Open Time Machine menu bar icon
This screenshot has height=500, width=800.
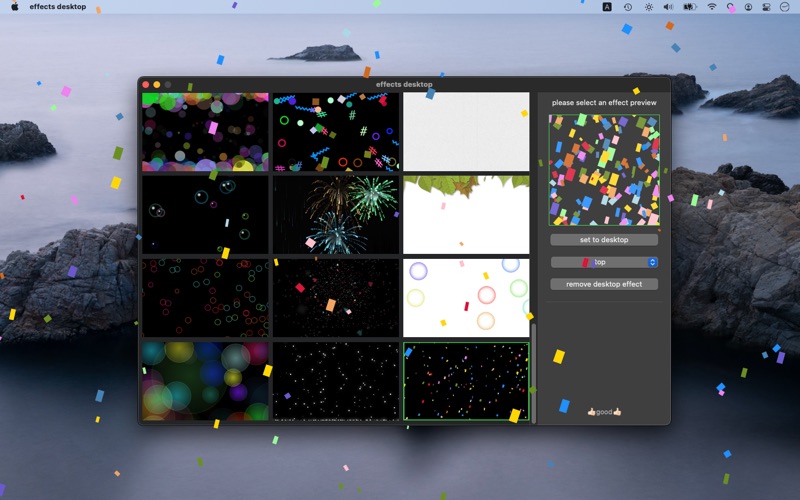click(628, 7)
